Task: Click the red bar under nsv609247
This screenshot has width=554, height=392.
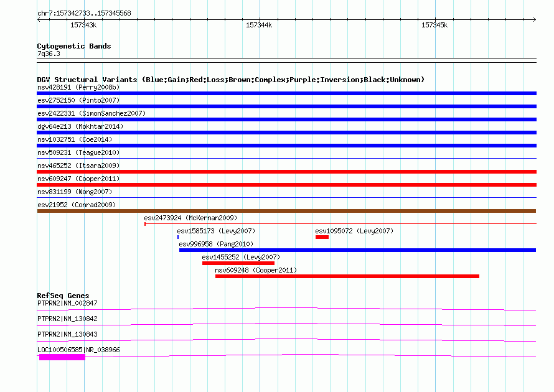Action: coord(286,185)
